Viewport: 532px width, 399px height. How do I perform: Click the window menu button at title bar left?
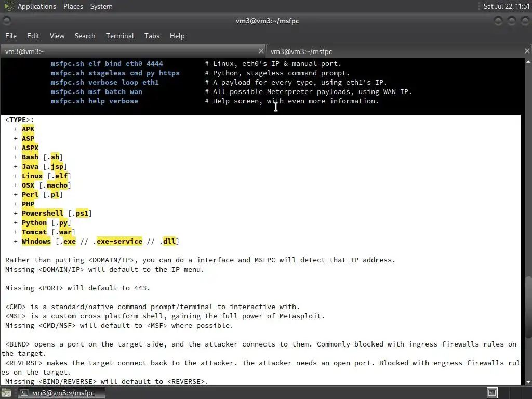point(7,21)
